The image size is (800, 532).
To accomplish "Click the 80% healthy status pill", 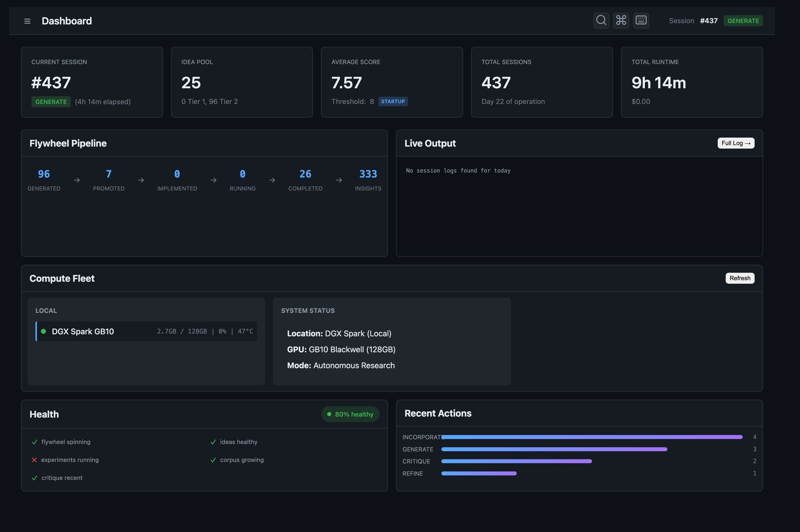I will [350, 414].
